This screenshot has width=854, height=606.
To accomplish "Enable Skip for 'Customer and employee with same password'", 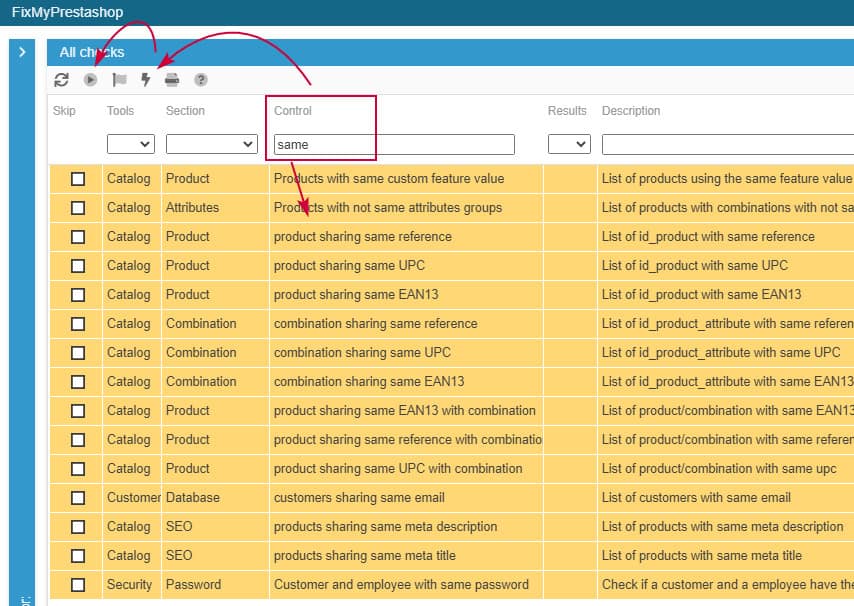I will tap(78, 585).
